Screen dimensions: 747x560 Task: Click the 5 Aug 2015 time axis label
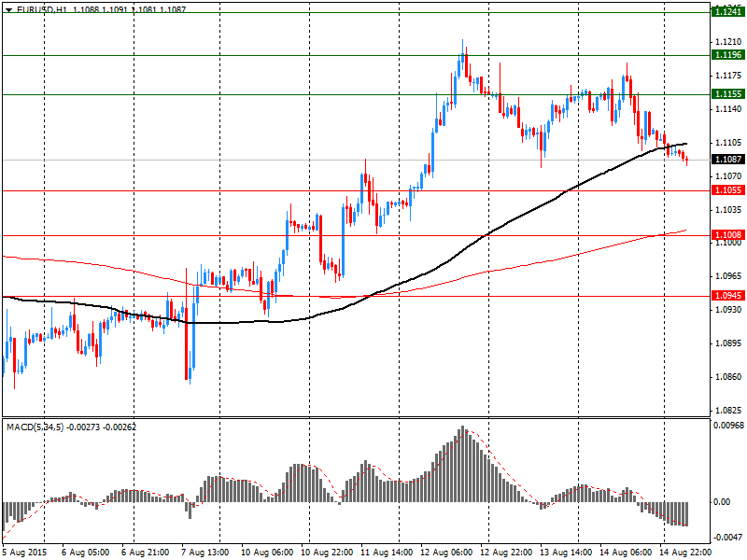coord(24,553)
